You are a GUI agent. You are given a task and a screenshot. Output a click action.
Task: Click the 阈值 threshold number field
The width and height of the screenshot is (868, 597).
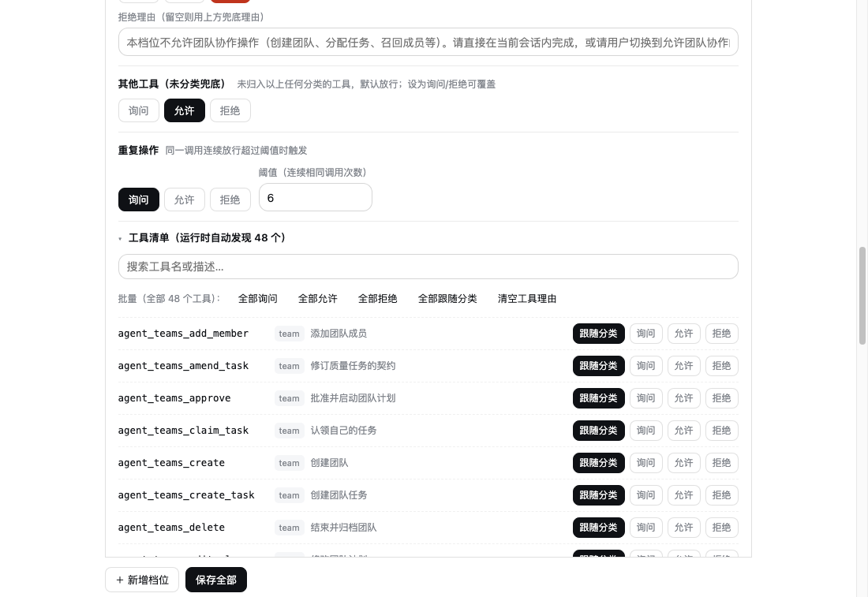click(316, 197)
